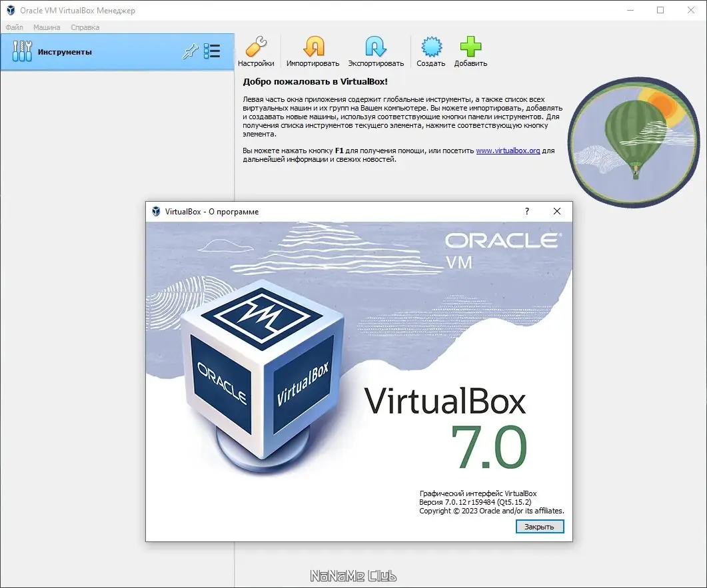Click the heading 'Добро пожаловать в VirtualBox!'
707x588 pixels.
[315, 81]
